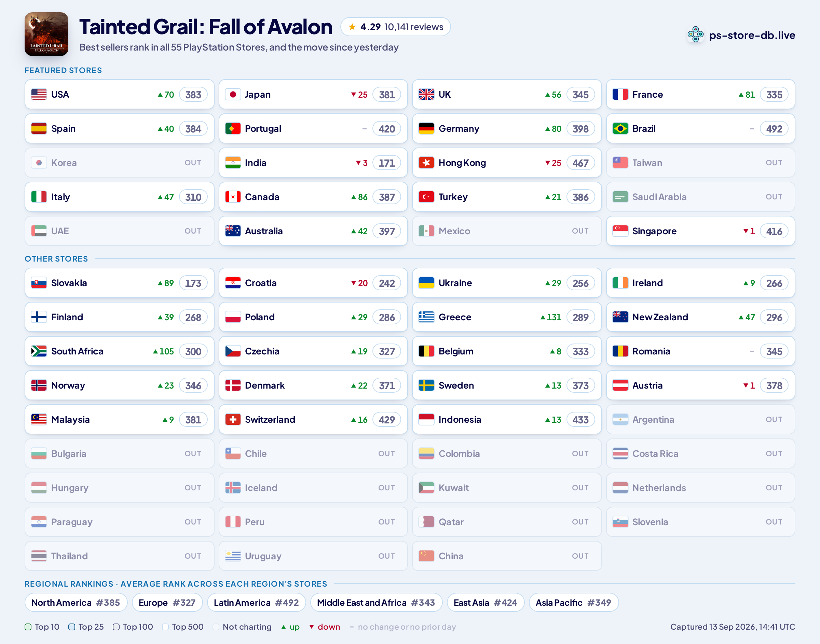Click the USA flag icon
The height and width of the screenshot is (644, 820).
[39, 94]
